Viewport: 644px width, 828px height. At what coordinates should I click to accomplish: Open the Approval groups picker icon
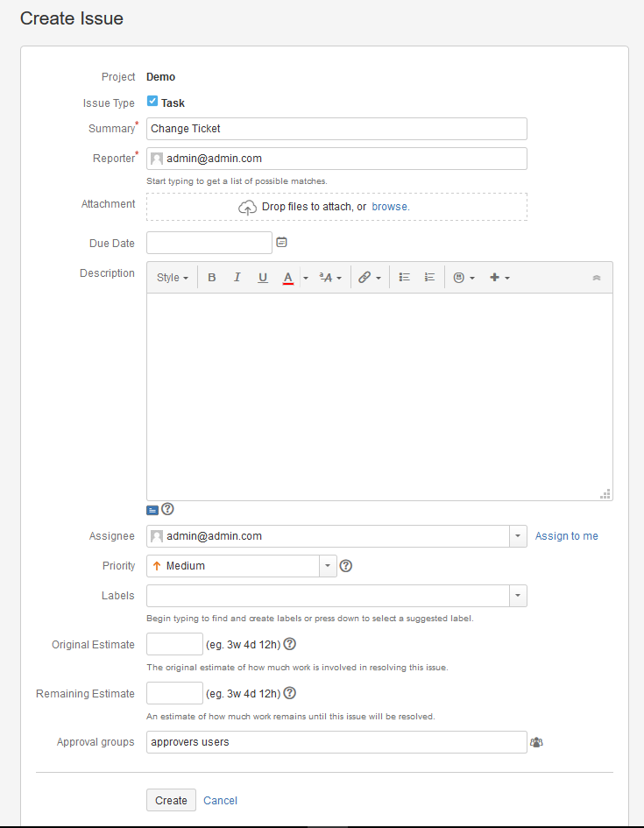[x=536, y=742]
